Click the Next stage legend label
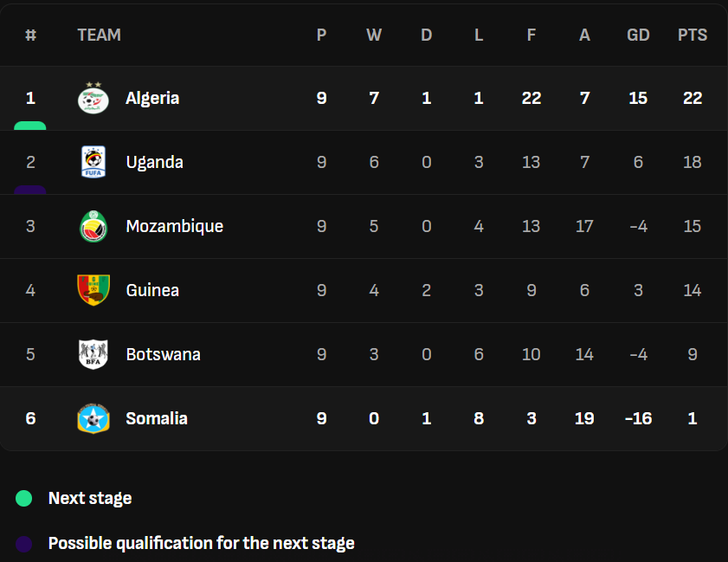Viewport: 728px width, 562px height. [x=90, y=498]
